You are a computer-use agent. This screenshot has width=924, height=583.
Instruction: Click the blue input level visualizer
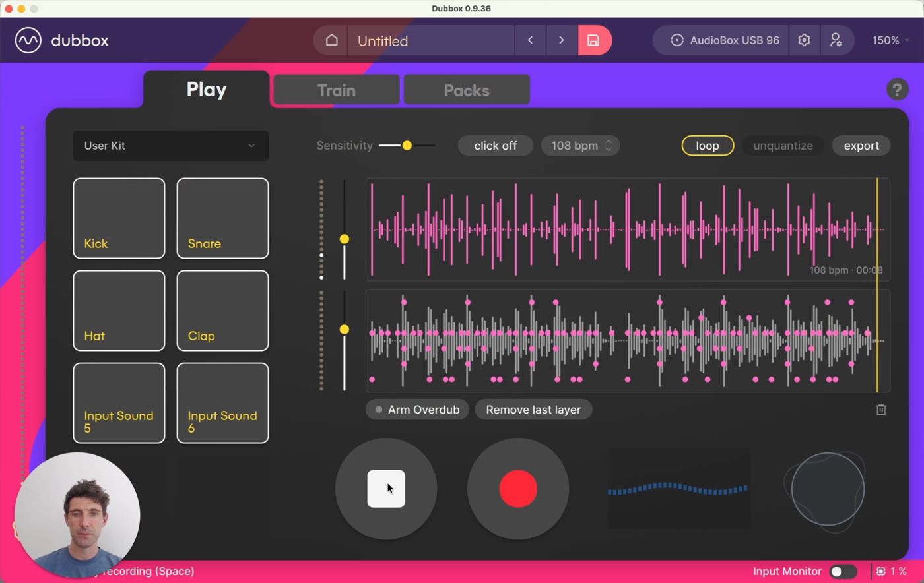click(x=678, y=489)
